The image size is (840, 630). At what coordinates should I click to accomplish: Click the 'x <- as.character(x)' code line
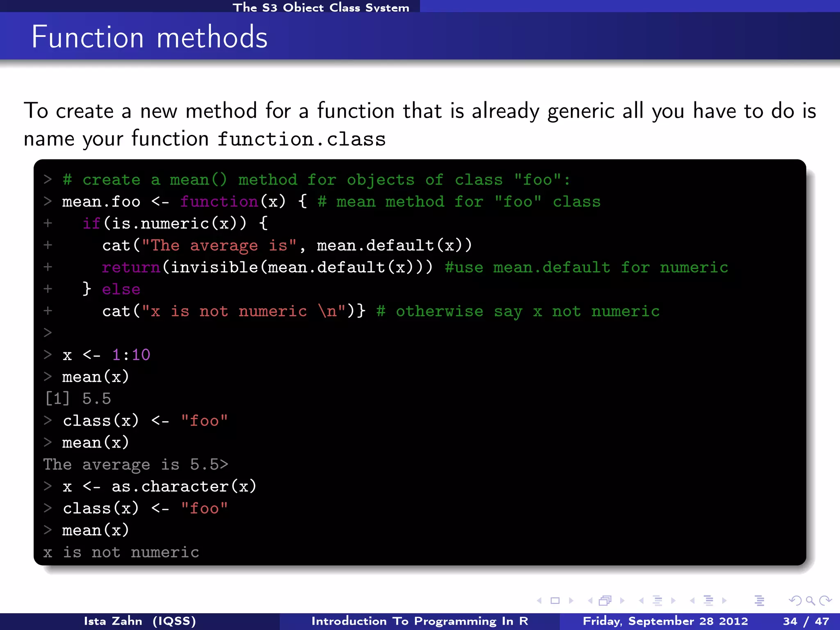(x=160, y=486)
